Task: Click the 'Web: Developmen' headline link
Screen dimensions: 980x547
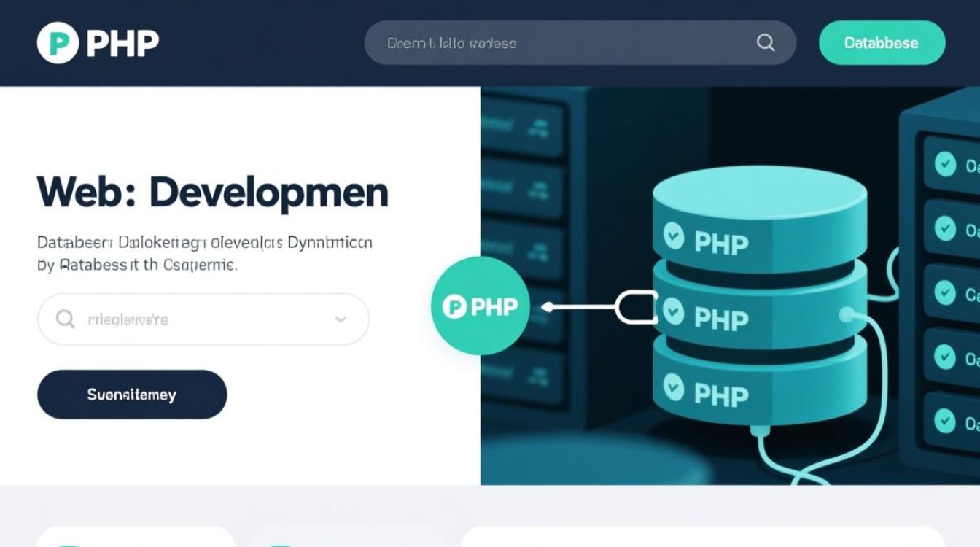Action: (x=211, y=192)
